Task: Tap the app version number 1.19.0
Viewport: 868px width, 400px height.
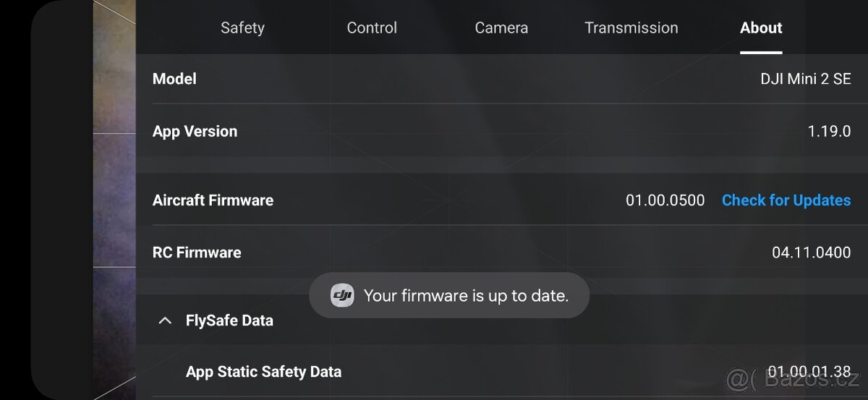Action: 829,132
